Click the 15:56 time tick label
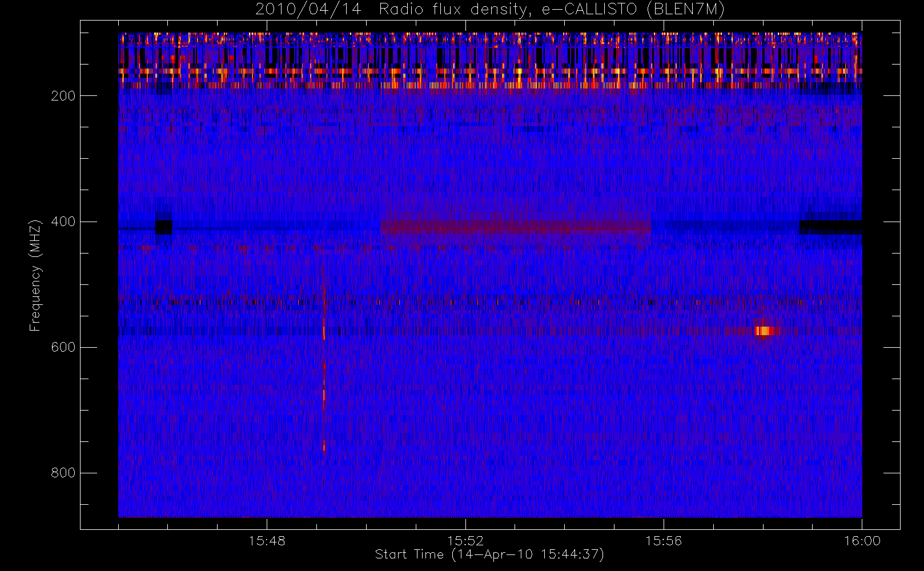This screenshot has width=924, height=571. (664, 541)
